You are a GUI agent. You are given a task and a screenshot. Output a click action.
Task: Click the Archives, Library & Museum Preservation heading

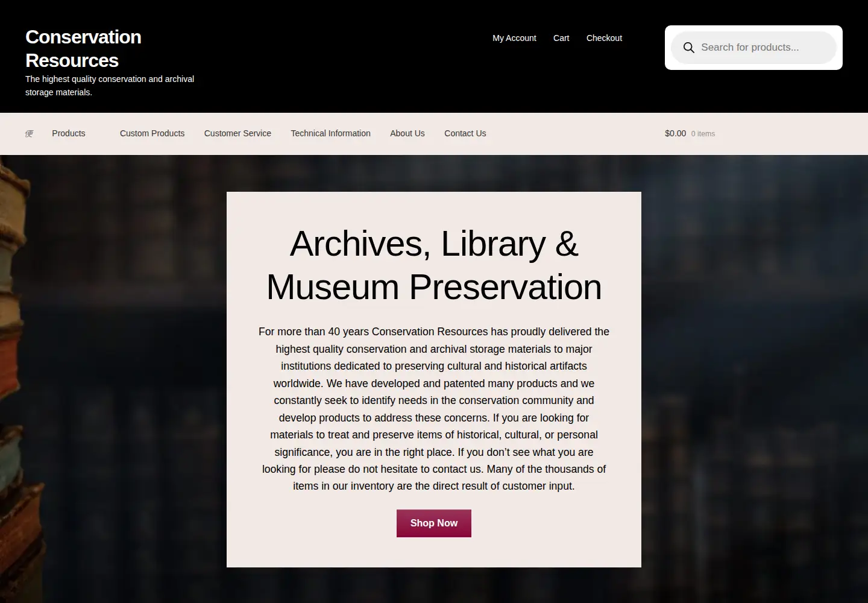click(434, 265)
